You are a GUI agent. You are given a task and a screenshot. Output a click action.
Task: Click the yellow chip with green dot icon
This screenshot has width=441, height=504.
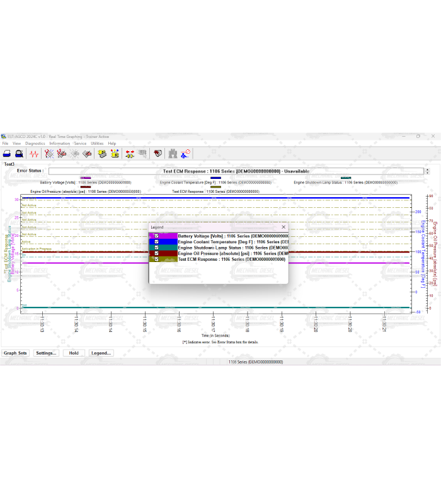click(102, 153)
